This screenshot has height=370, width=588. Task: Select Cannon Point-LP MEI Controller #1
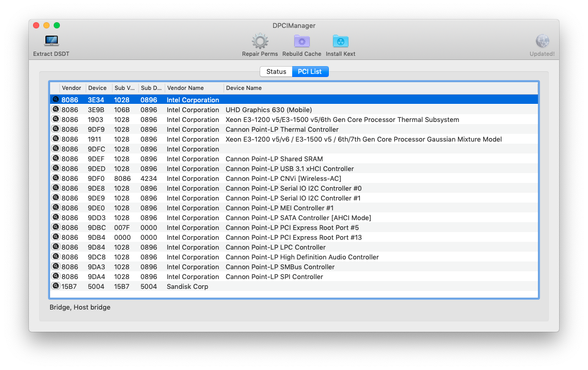tap(279, 208)
